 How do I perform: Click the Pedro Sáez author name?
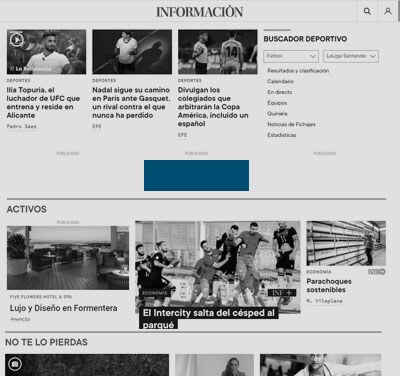pyautogui.click(x=22, y=126)
